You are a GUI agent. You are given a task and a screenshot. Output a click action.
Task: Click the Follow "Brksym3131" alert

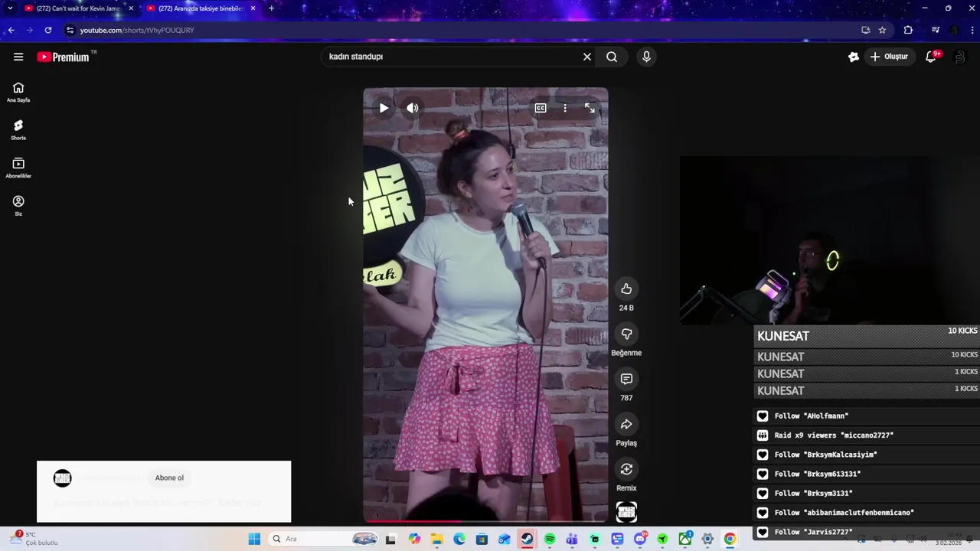pos(867,493)
